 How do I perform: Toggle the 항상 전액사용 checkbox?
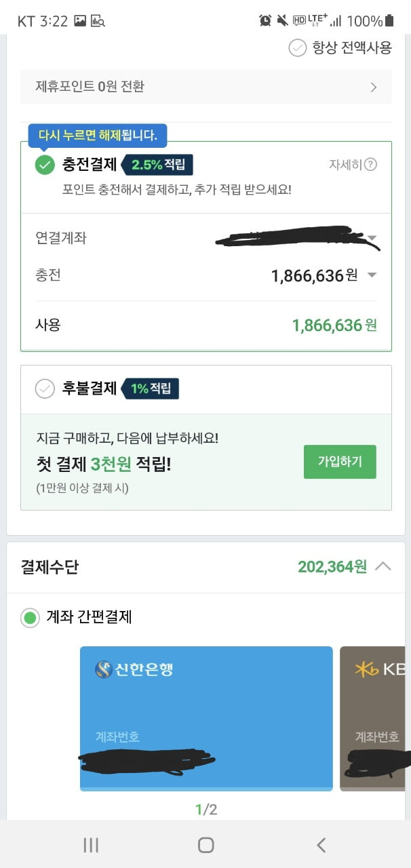coord(297,47)
